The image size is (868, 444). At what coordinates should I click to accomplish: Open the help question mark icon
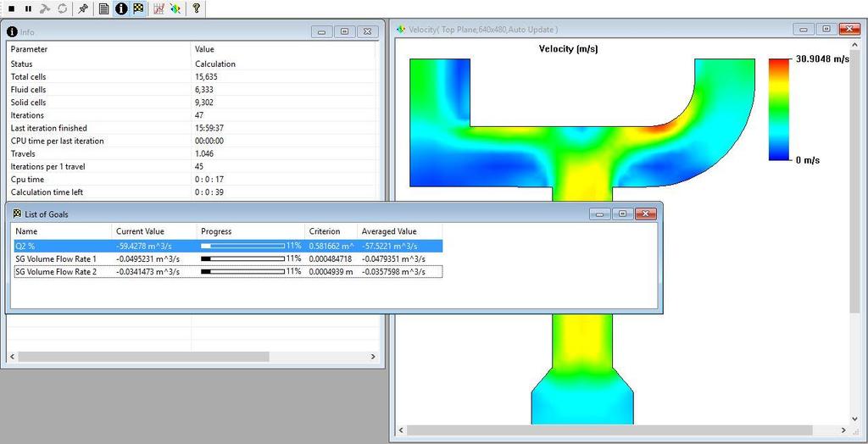[196, 8]
